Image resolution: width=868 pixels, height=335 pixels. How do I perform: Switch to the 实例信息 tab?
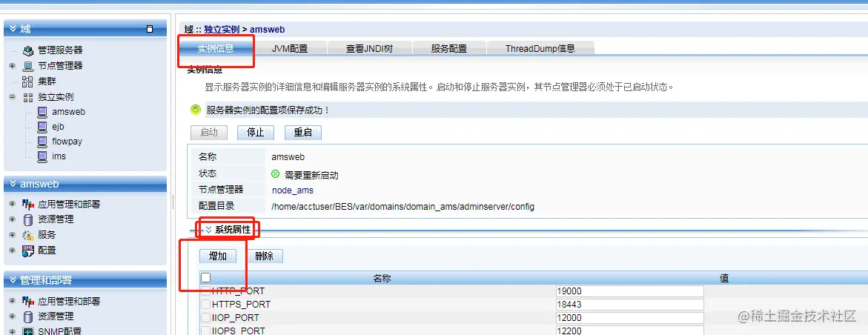pyautogui.click(x=216, y=49)
